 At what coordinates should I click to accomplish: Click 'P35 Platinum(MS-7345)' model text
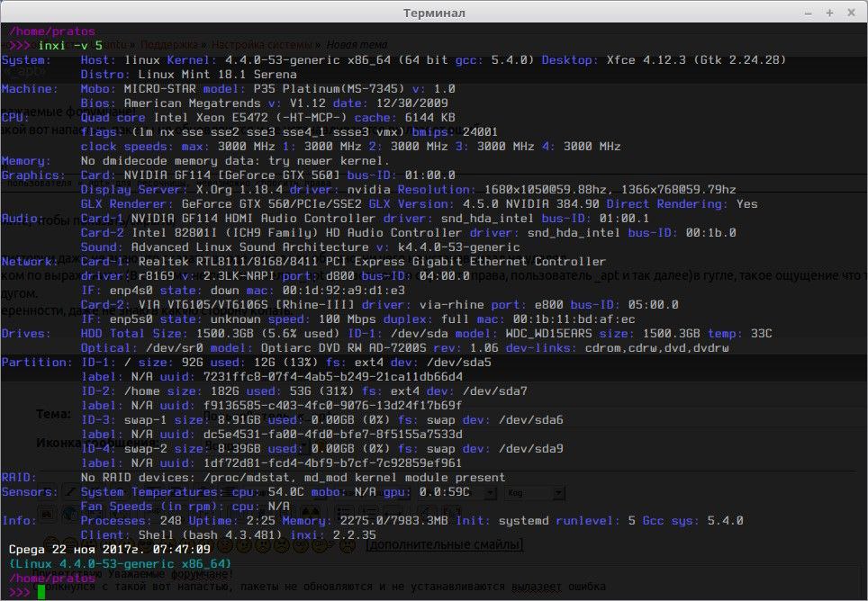click(329, 88)
